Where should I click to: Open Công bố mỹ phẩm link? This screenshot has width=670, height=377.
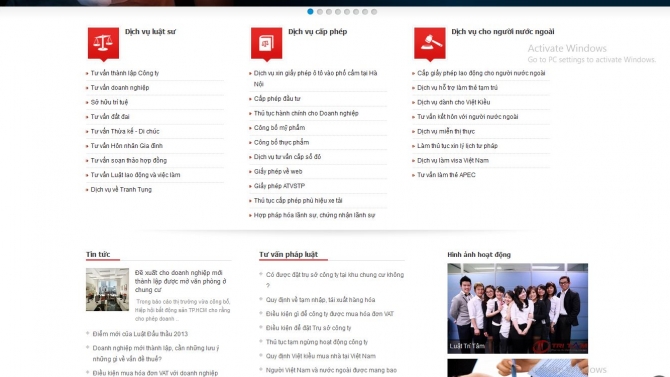coord(279,128)
